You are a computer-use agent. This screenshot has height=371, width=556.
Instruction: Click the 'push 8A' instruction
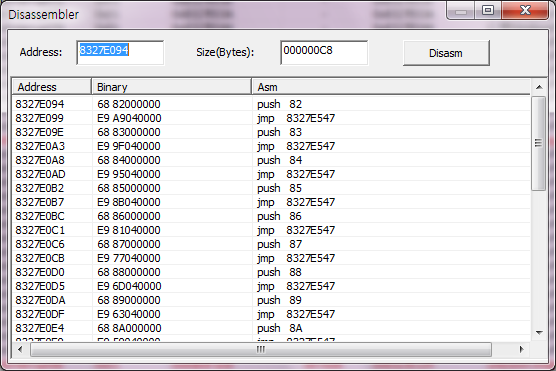tap(280, 328)
